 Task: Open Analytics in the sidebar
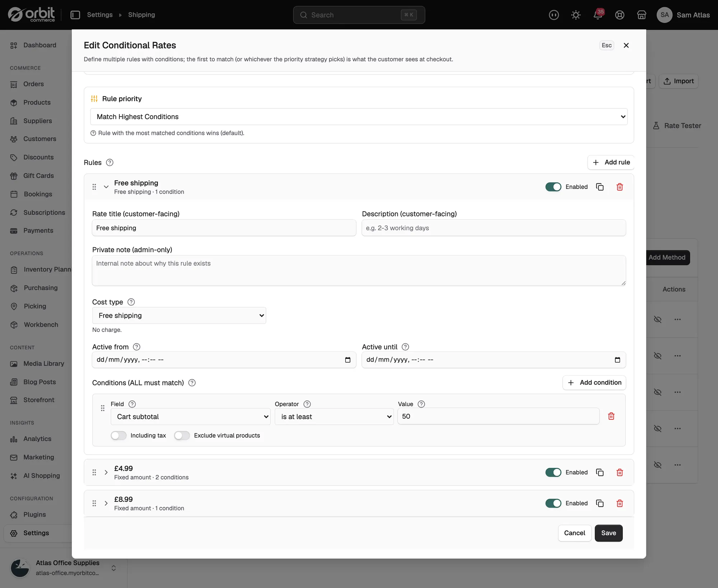(x=37, y=439)
